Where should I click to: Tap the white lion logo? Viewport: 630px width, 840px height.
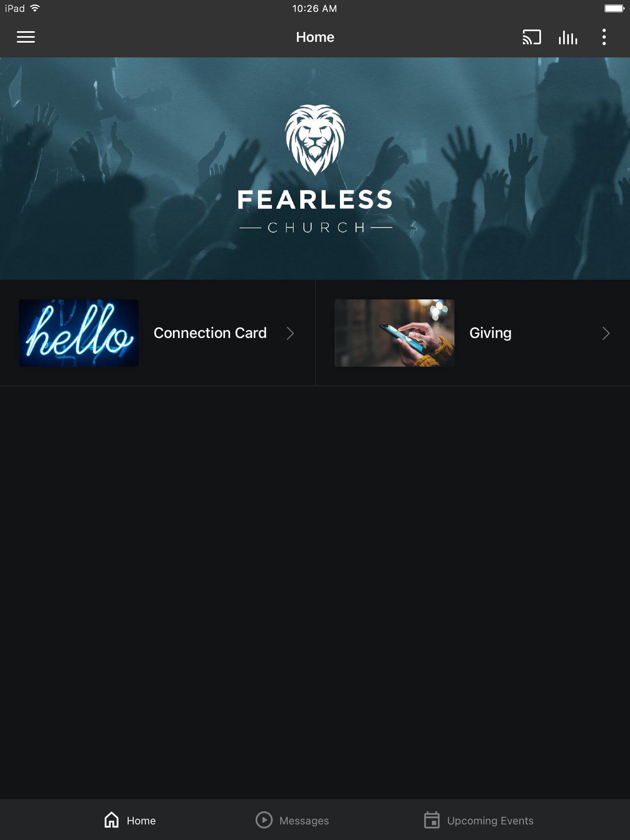coord(315,140)
